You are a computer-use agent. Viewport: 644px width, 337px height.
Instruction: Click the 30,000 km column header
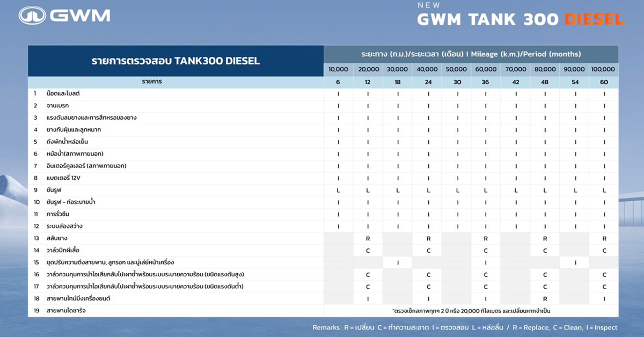click(398, 69)
